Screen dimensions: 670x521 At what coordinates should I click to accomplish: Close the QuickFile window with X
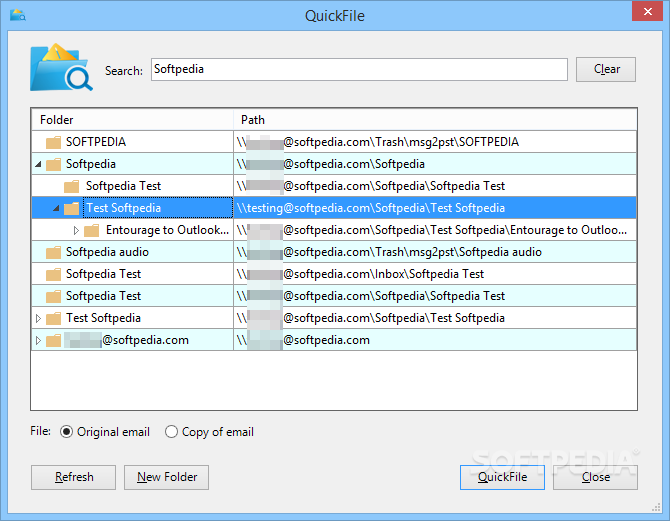(647, 12)
